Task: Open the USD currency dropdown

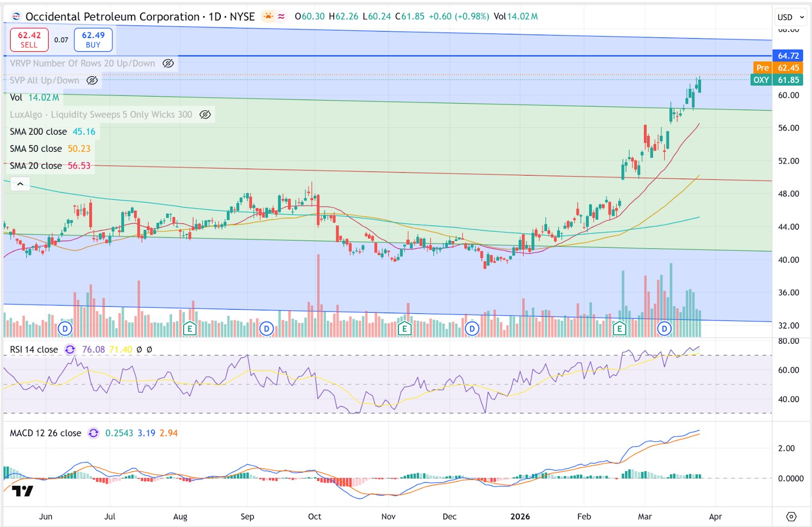Action: 791,17
